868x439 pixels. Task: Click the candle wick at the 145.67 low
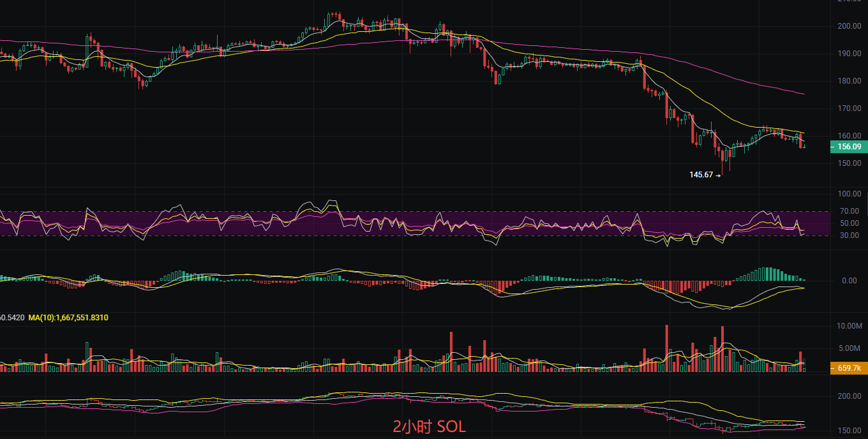point(722,170)
